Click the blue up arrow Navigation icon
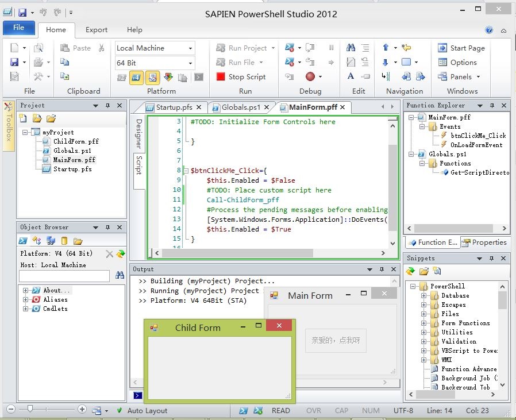Screen dimensions: 516x420 tap(386, 48)
